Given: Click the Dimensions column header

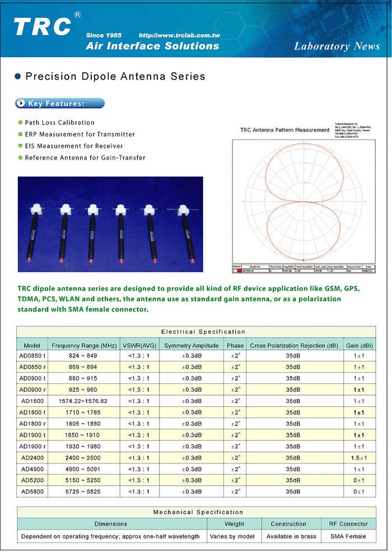Looking at the screenshot, I should [111, 524].
